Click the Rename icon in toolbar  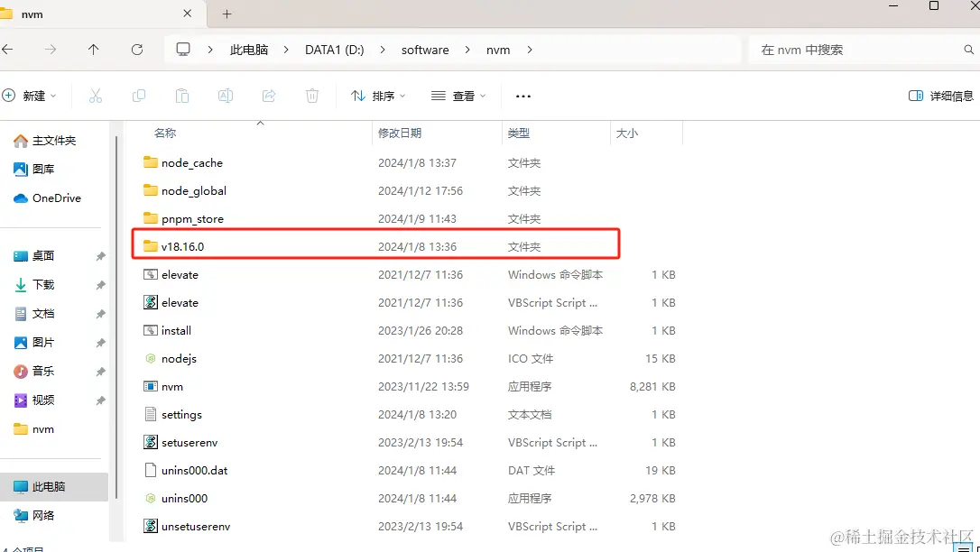[x=225, y=96]
